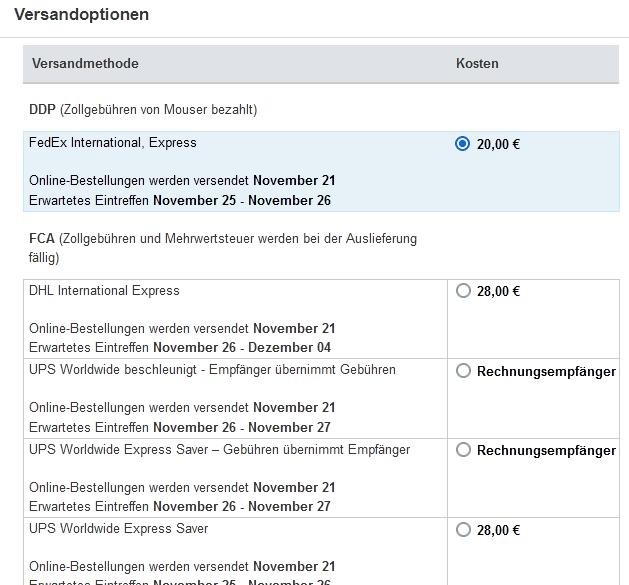Click Rechnungsempfänger label in UPS beschleunigt row

pos(546,371)
